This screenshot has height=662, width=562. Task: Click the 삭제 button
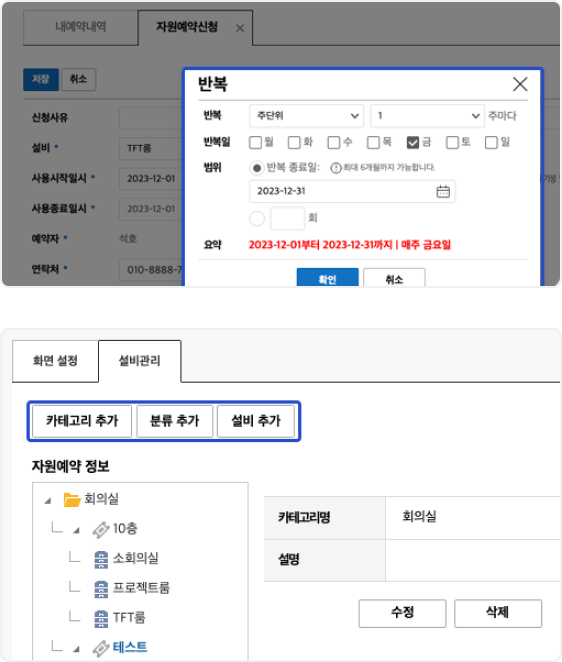click(498, 613)
